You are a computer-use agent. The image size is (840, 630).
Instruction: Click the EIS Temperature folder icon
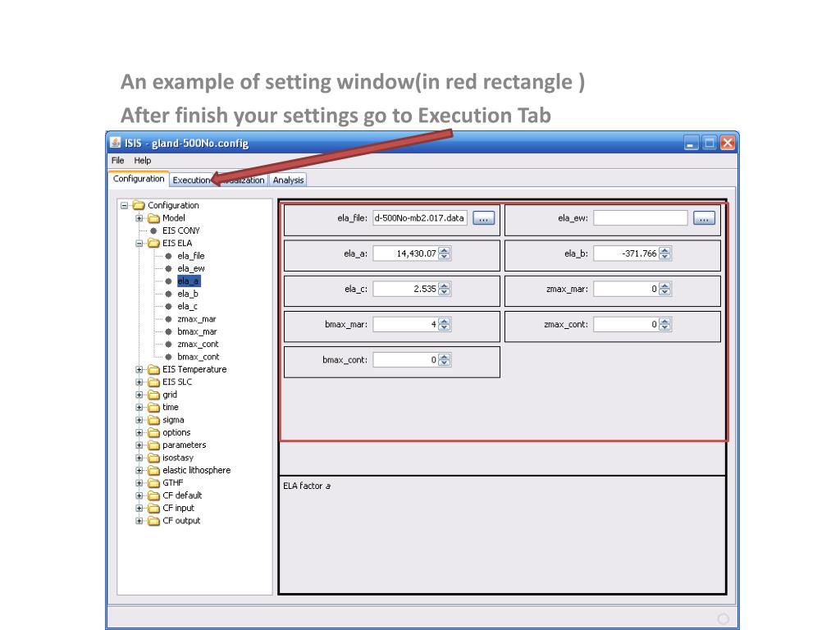[x=153, y=370]
